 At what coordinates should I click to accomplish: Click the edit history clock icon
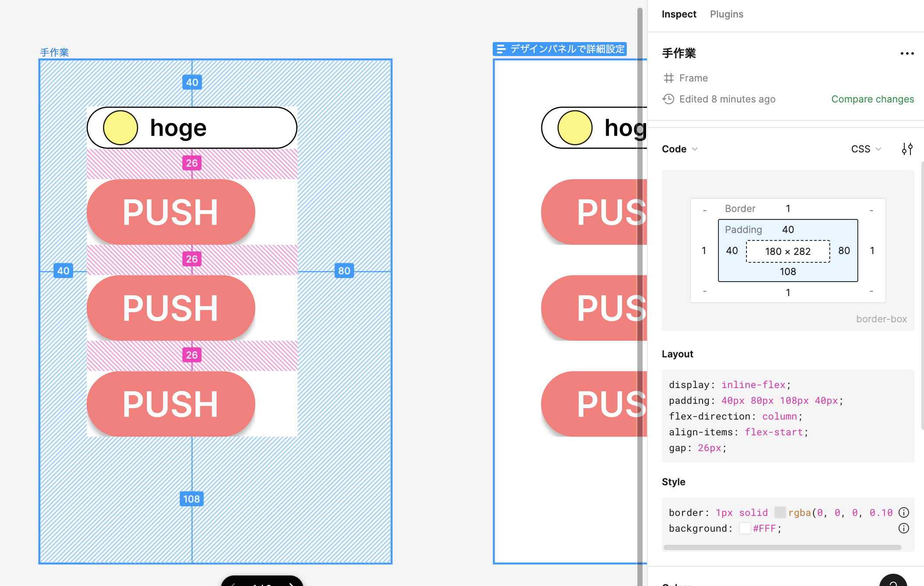[668, 99]
